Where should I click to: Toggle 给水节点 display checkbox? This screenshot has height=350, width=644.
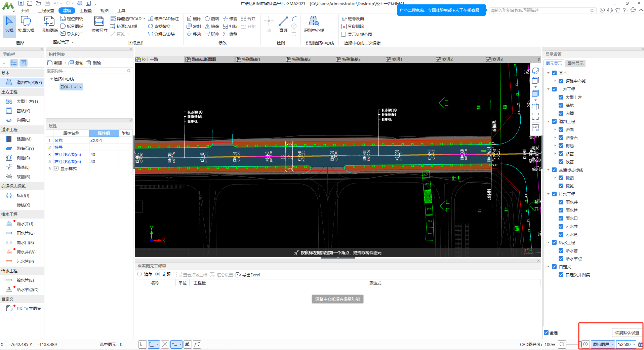point(561,259)
